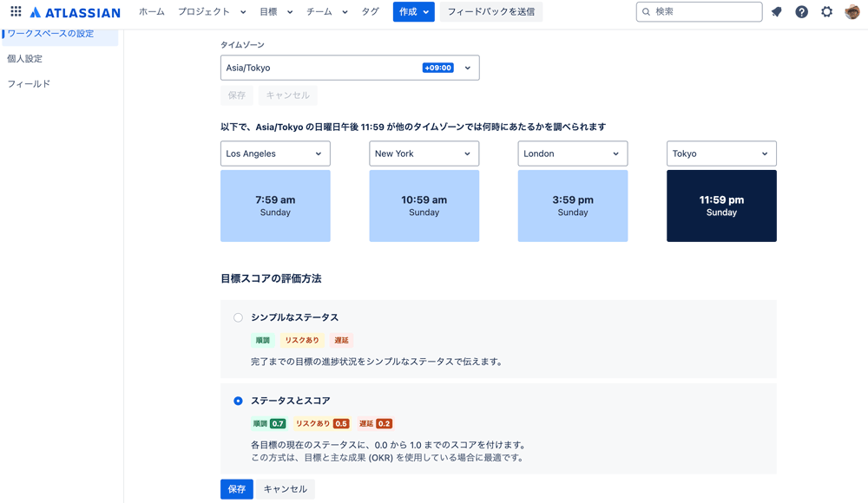Select the ステータスとスコア radio button

pyautogui.click(x=238, y=401)
